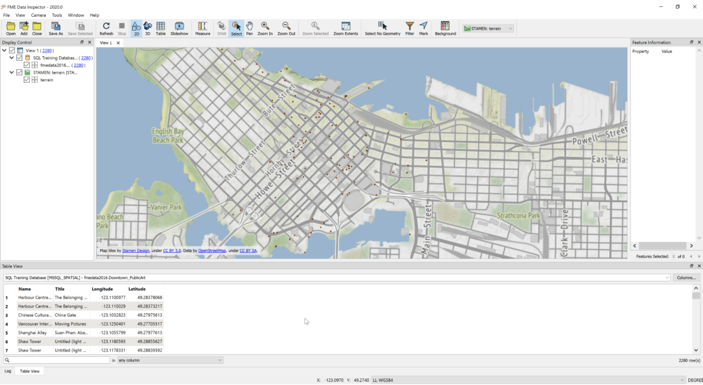Click the Zoom Out tool
Screen dimensions: 703x385
coord(286,29)
